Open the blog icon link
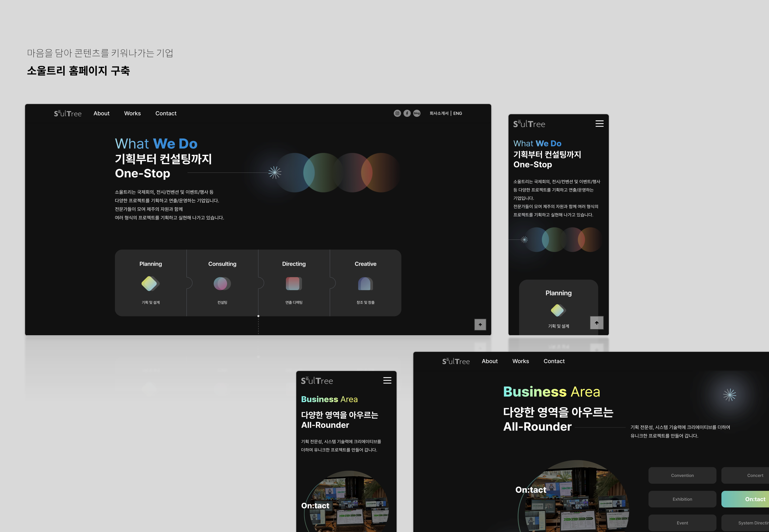Viewport: 769px width, 532px height. (417, 113)
